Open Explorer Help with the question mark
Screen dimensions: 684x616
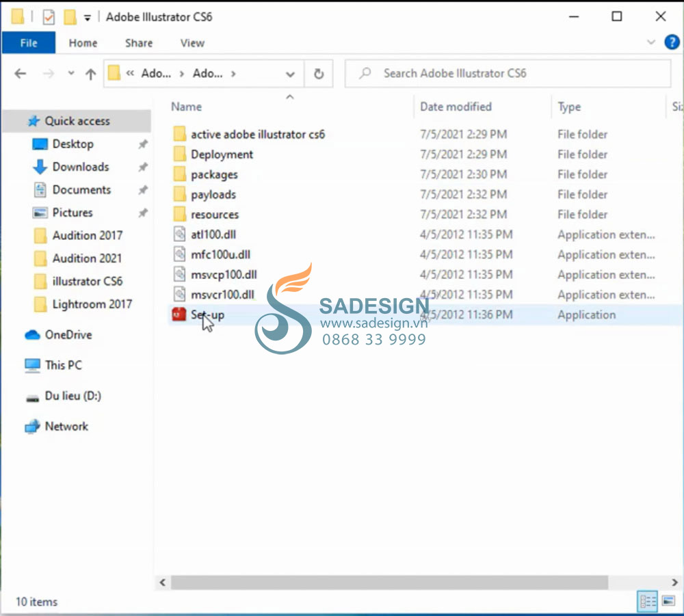[x=672, y=42]
